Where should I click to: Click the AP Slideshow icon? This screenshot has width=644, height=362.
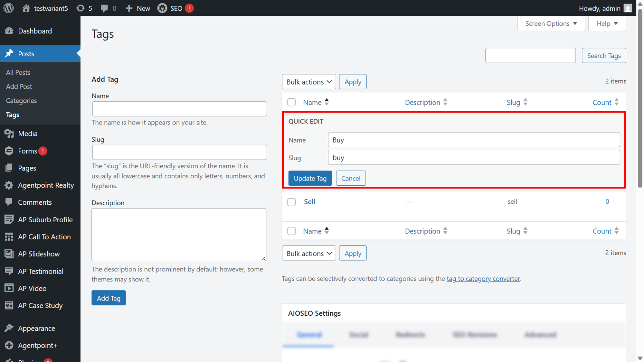(9, 254)
